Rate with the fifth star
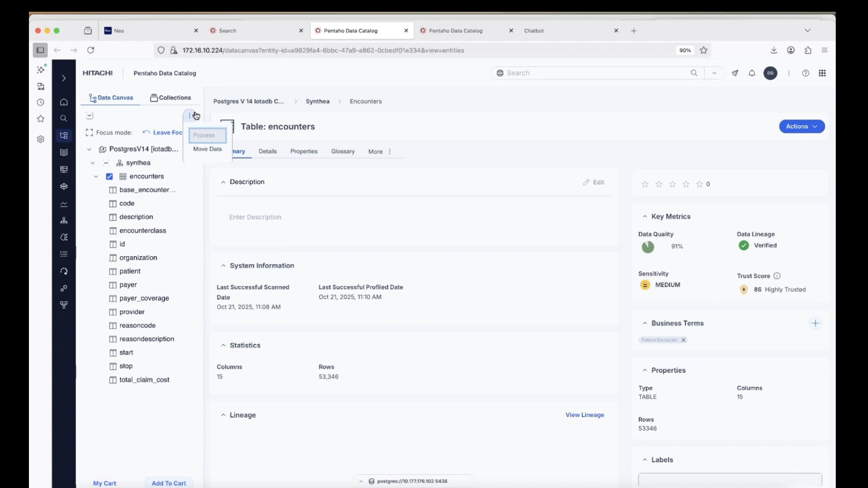 (x=699, y=184)
